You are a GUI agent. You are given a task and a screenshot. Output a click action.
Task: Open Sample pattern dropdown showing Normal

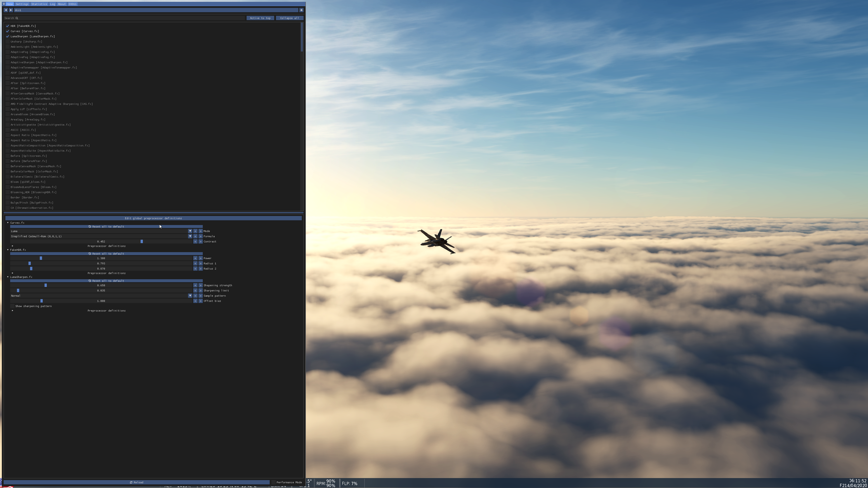coord(190,296)
